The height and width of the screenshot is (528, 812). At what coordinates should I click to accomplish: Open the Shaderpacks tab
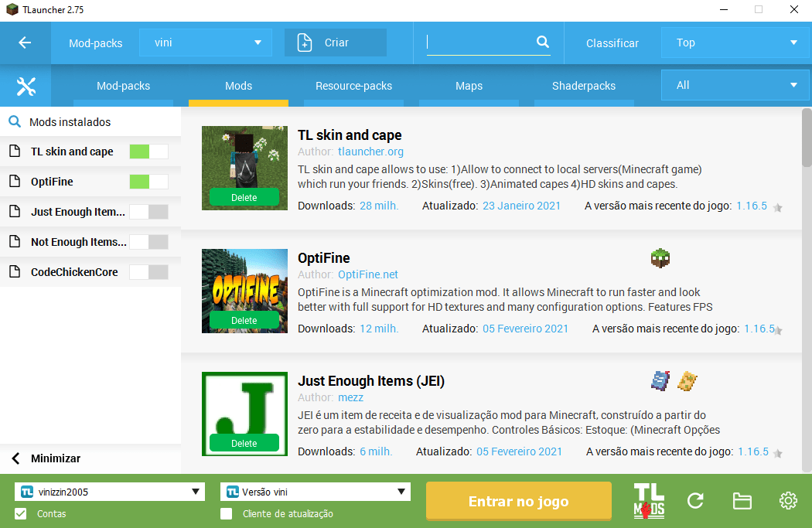584,86
